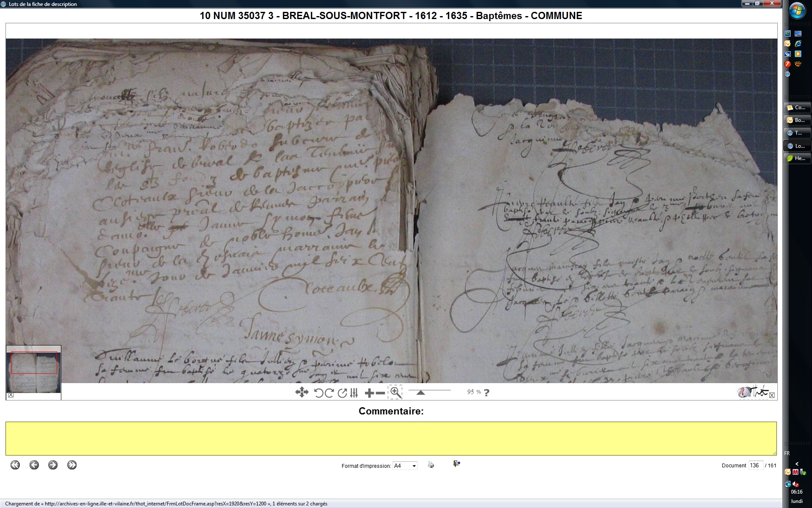The height and width of the screenshot is (508, 812).
Task: Rotate the image clockwise
Action: coord(329,393)
